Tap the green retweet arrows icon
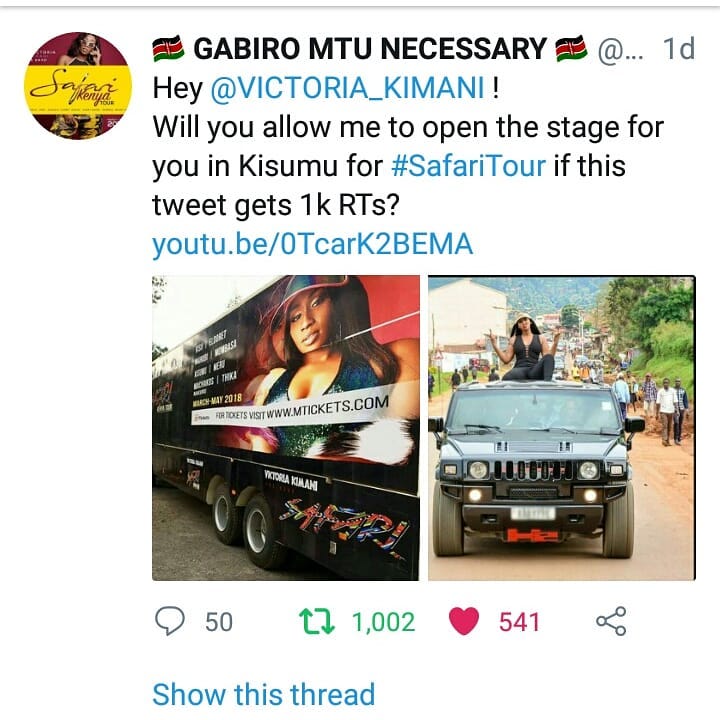The width and height of the screenshot is (720, 720). [x=317, y=621]
